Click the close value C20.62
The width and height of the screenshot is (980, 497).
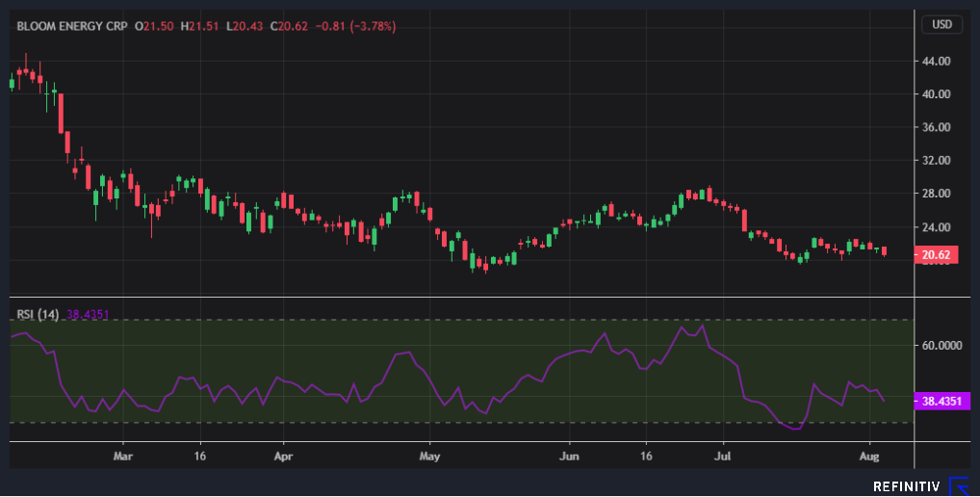pyautogui.click(x=289, y=26)
